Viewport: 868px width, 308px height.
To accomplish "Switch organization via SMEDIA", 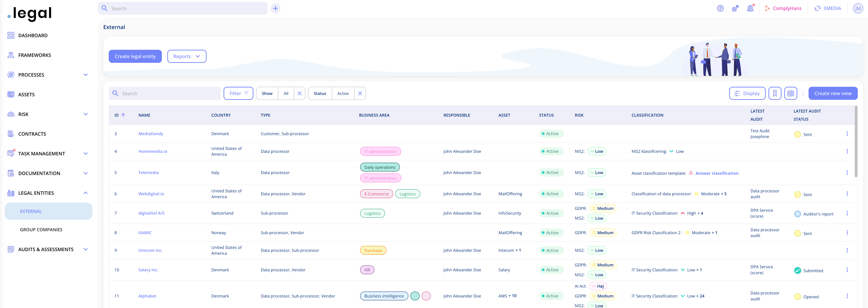I will coord(828,8).
